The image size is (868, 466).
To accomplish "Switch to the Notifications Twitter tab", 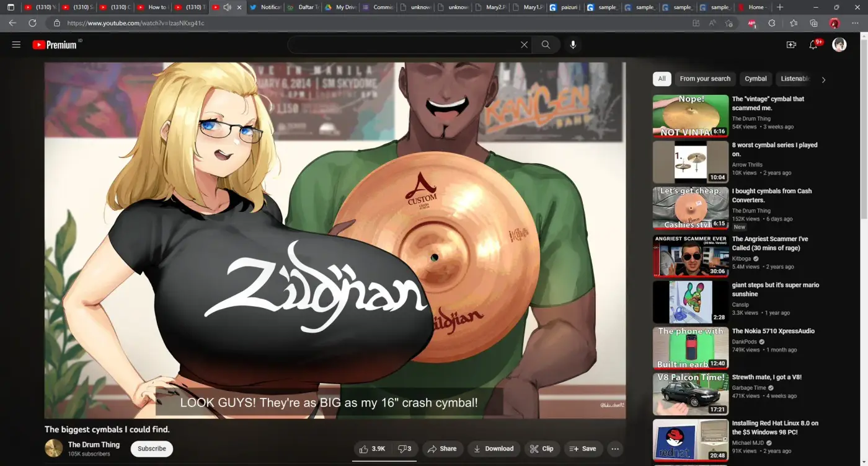I will pyautogui.click(x=265, y=7).
